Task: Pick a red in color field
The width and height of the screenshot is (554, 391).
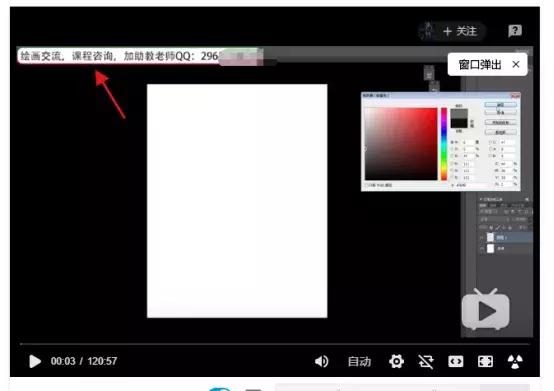Action: [x=401, y=144]
